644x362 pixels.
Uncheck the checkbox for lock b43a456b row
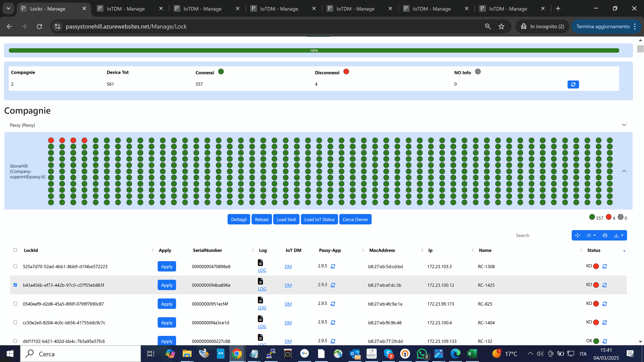point(15,285)
